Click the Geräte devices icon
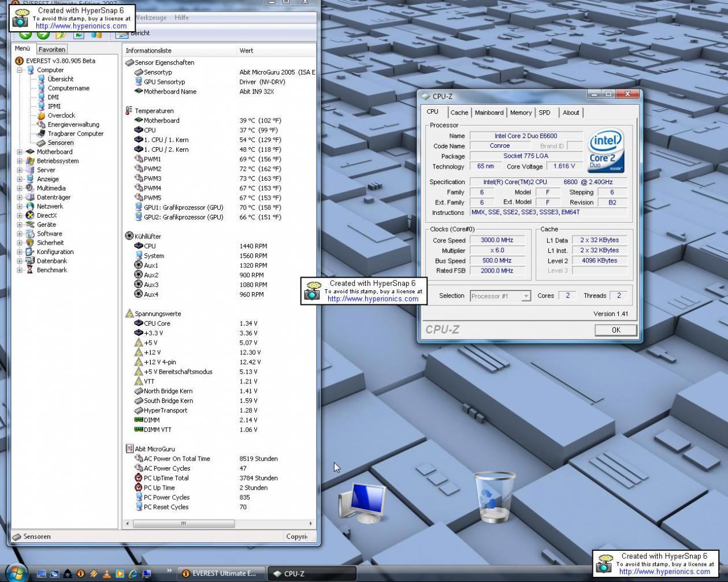The image size is (728, 582). [x=30, y=225]
